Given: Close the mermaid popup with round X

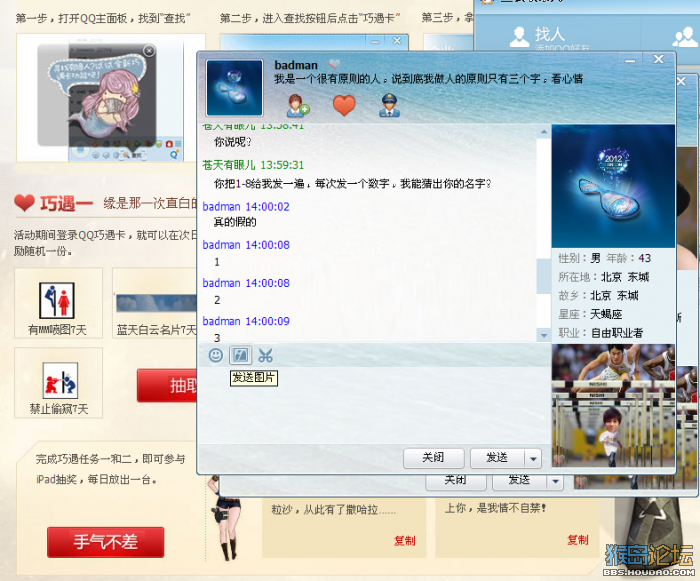Looking at the screenshot, I should (x=149, y=50).
